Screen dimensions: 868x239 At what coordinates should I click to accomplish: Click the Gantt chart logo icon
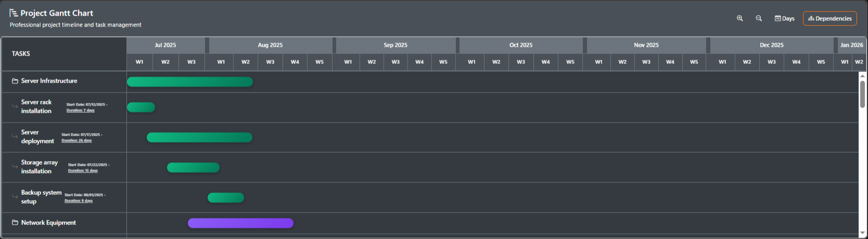click(x=14, y=13)
